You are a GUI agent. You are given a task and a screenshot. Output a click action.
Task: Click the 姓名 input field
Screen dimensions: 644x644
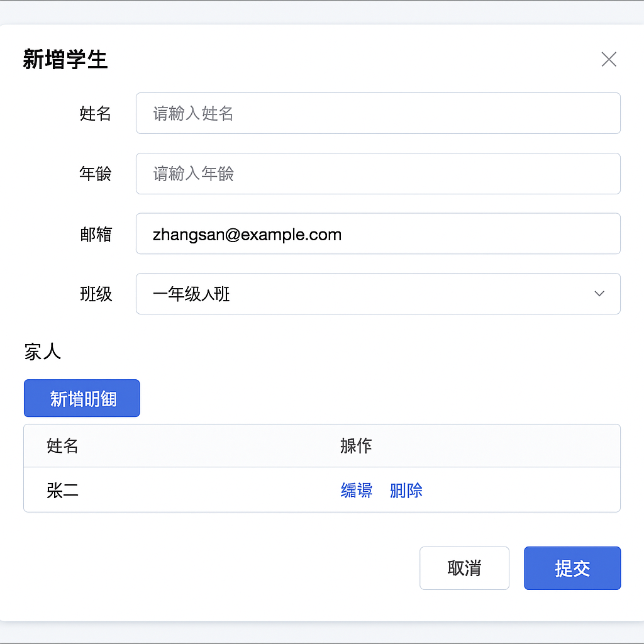click(x=377, y=113)
